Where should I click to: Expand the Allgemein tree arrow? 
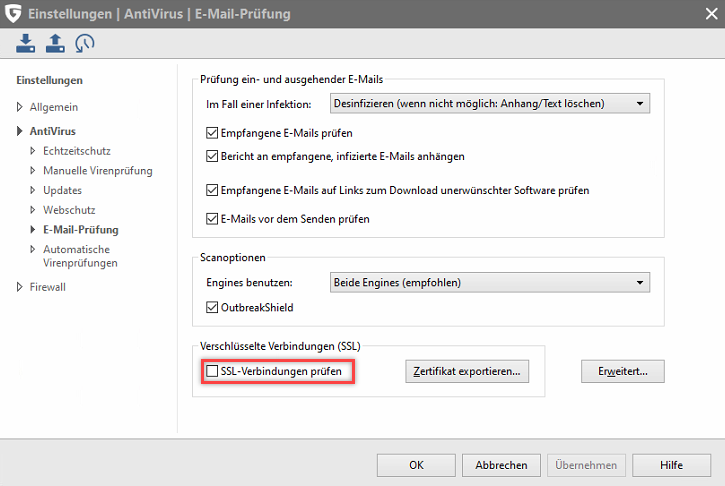(19, 107)
